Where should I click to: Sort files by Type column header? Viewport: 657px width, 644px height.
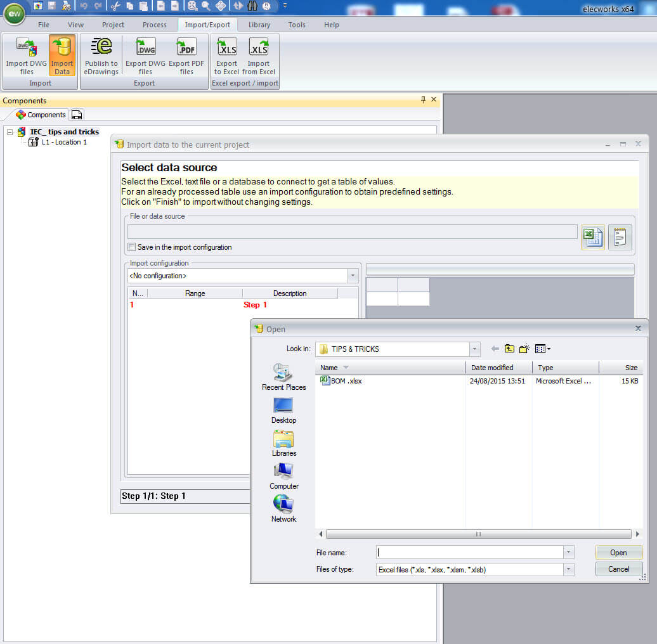point(566,368)
